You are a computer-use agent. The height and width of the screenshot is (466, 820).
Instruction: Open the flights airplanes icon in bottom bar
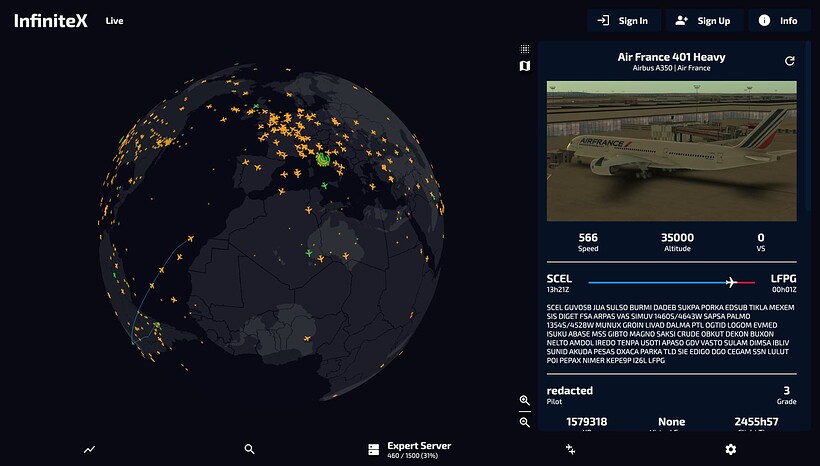[571, 449]
